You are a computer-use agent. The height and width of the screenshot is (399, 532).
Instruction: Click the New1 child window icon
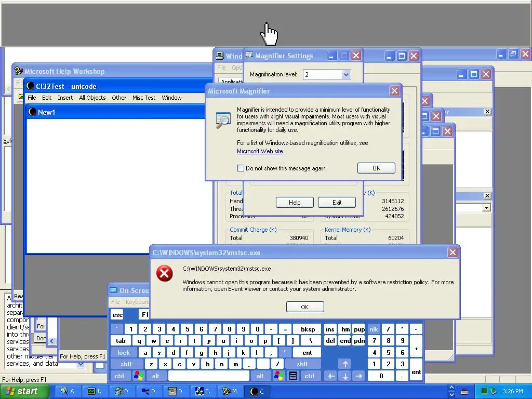point(32,112)
